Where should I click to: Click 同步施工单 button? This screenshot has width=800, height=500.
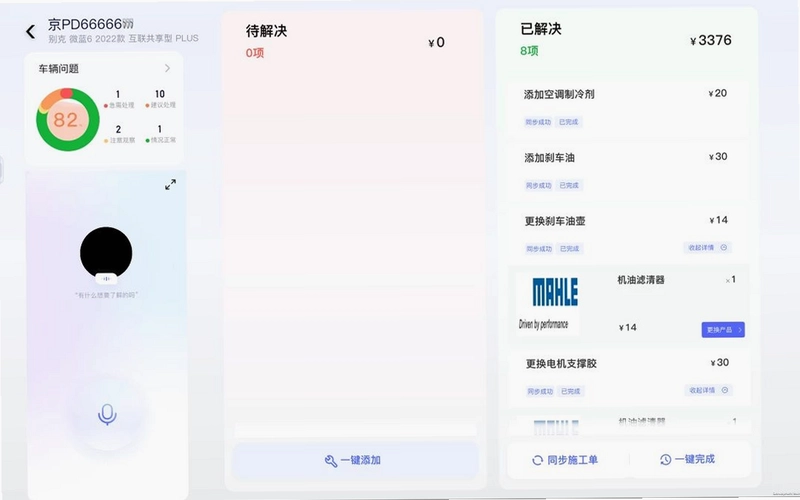tap(565, 460)
